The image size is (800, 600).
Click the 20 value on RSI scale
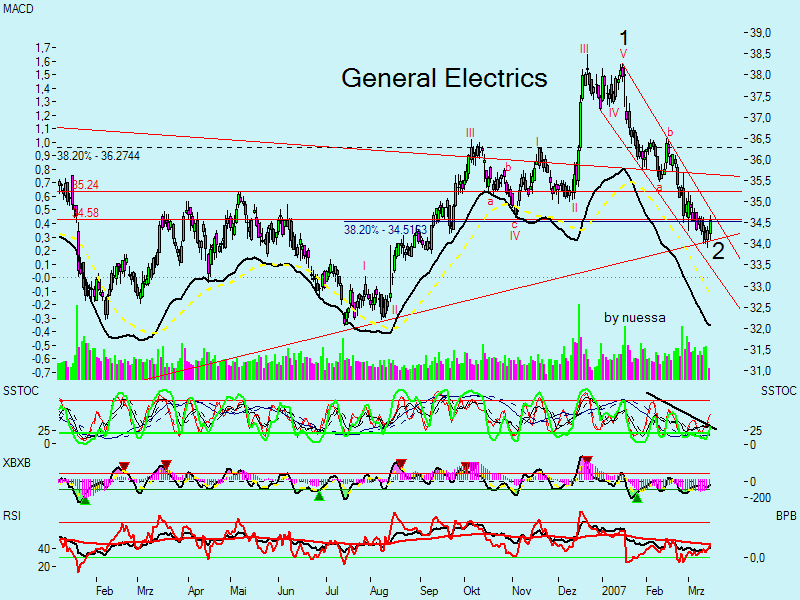[44, 567]
